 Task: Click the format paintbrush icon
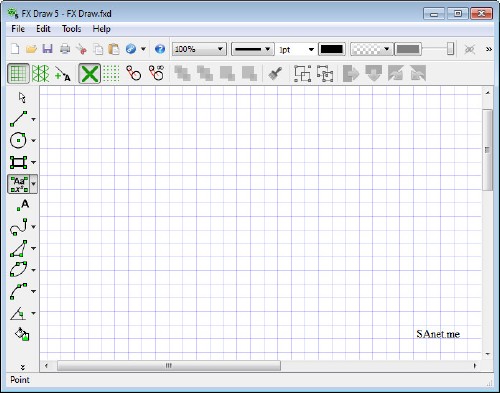pyautogui.click(x=275, y=73)
